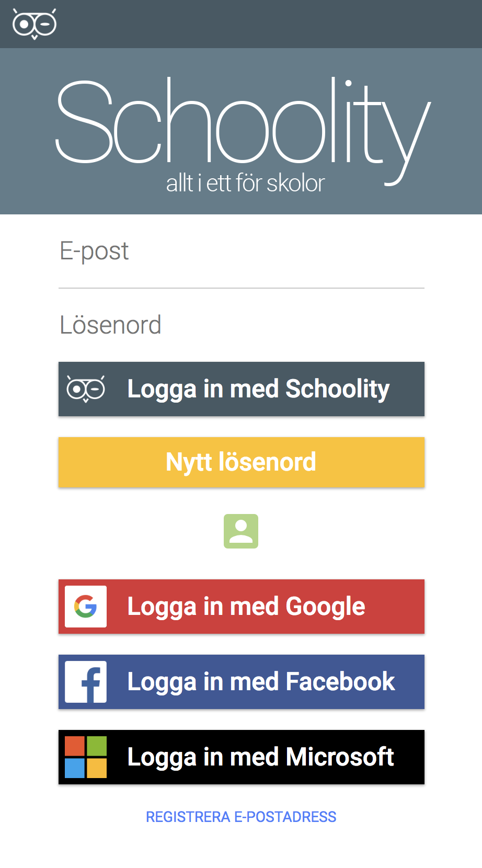Click into the Lösenord field

tap(240, 327)
